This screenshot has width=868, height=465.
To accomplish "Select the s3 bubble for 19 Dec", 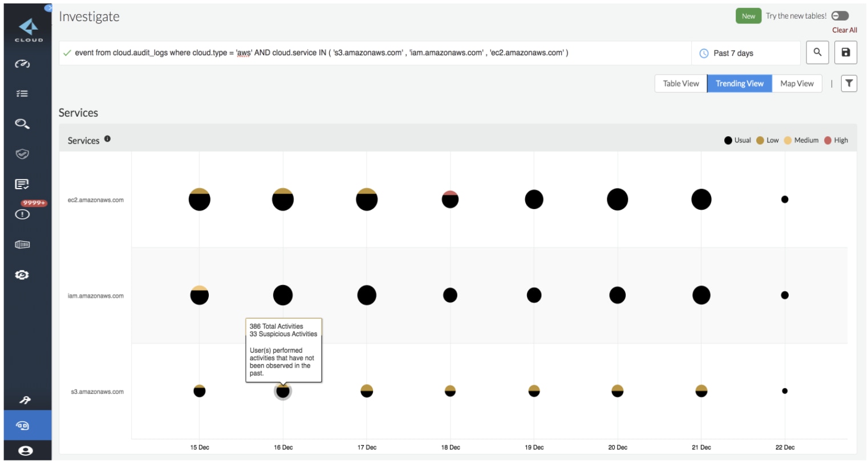I will click(x=534, y=391).
